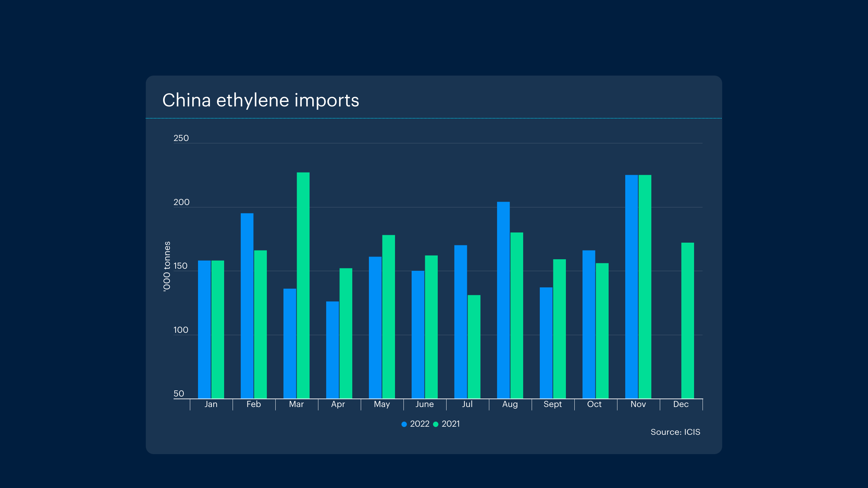Select the blue February 2022 bar
The height and width of the screenshot is (488, 868).
(247, 306)
